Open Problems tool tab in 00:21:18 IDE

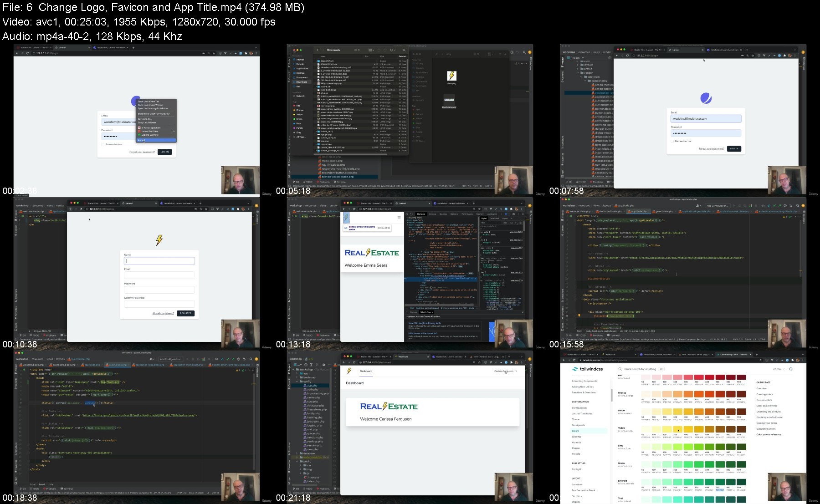pos(324,489)
